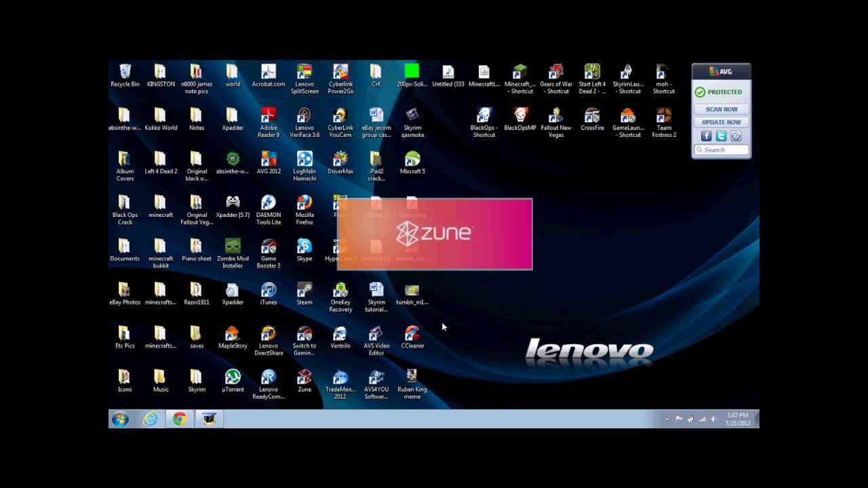Open Adobe Reader 9
The width and height of the screenshot is (868, 488).
[269, 123]
